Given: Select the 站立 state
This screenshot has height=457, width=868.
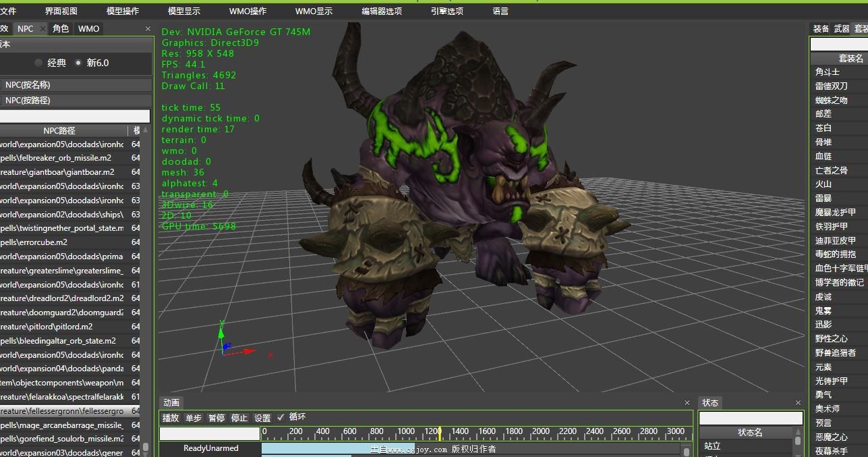Looking at the screenshot, I should pyautogui.click(x=746, y=446).
